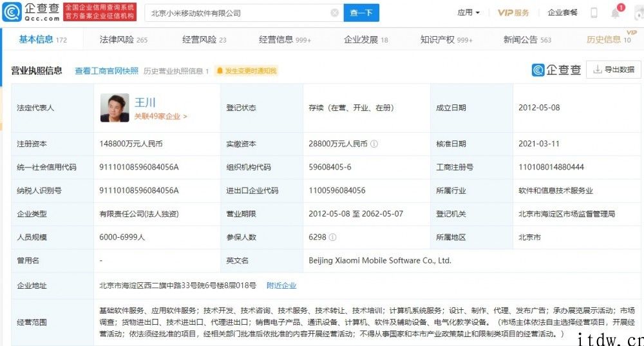Select registered capital 148800万元人民币
Image resolution: width=644 pixels, height=346 pixels.
(x=131, y=144)
